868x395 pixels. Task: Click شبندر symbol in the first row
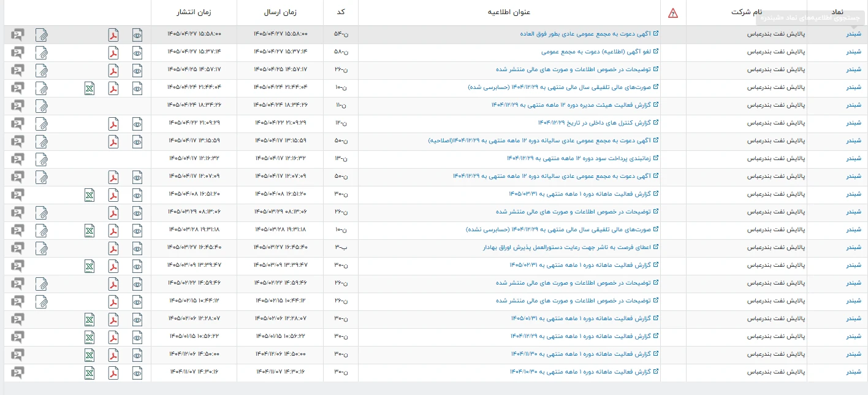[x=853, y=34]
